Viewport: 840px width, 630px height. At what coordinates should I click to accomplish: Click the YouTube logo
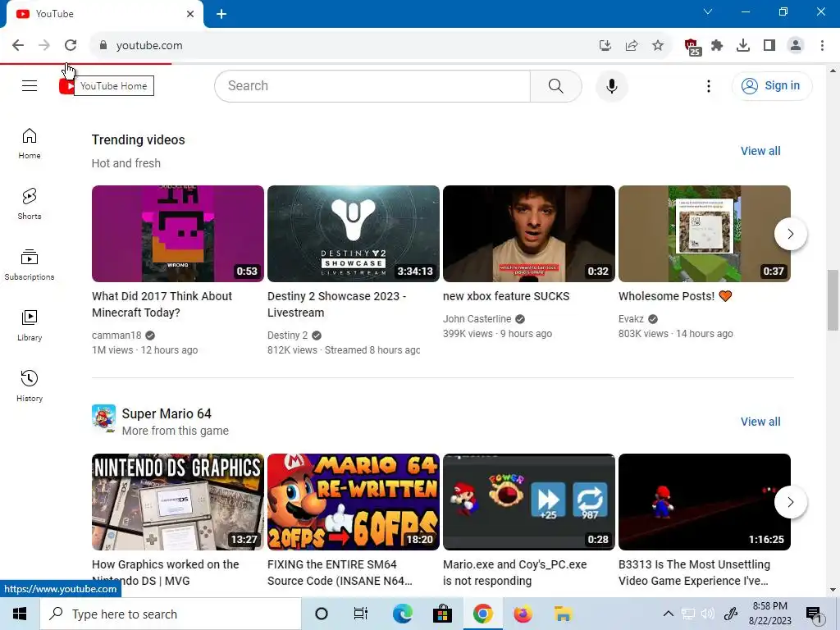tap(67, 85)
